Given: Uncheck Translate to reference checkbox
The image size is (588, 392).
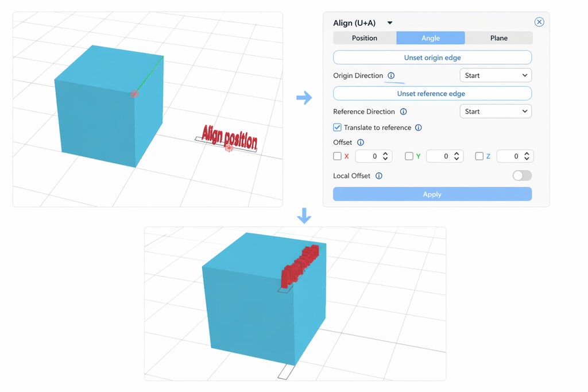Looking at the screenshot, I should (x=337, y=127).
